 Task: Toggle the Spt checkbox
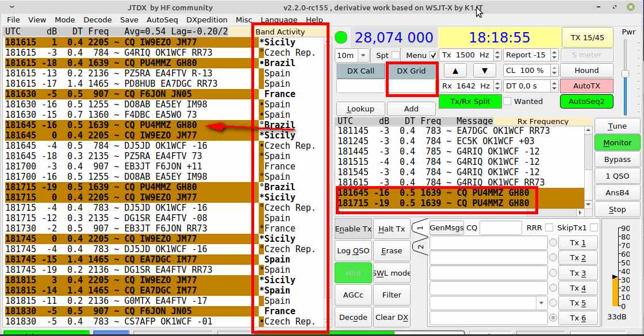point(394,56)
